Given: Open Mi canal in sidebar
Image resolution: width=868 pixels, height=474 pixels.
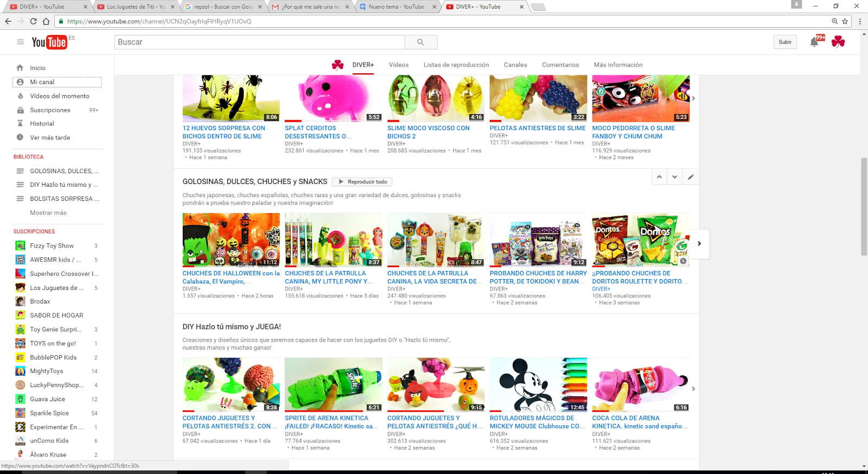Looking at the screenshot, I should 57,82.
